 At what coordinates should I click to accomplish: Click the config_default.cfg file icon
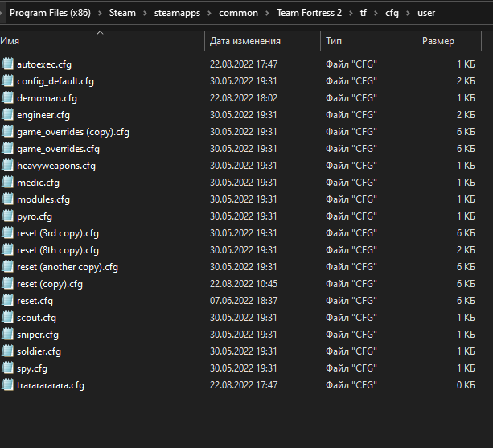(7, 81)
